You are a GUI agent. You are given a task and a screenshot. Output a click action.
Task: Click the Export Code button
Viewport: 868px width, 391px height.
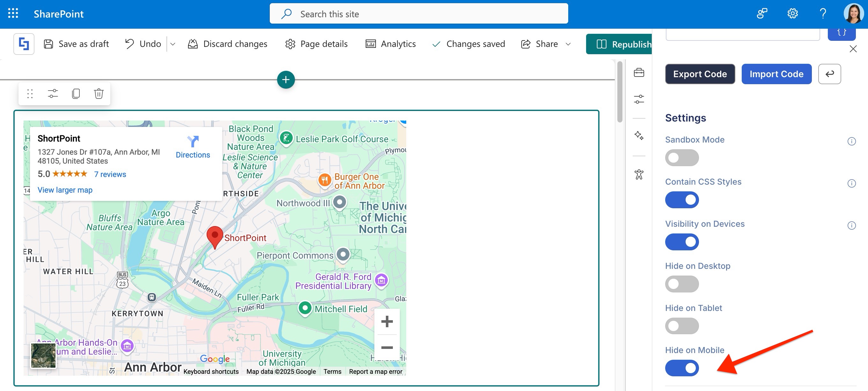[x=700, y=74]
